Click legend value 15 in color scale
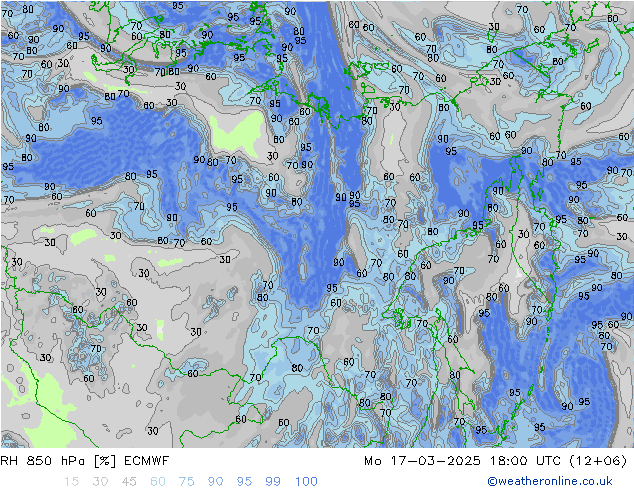 pos(71,482)
